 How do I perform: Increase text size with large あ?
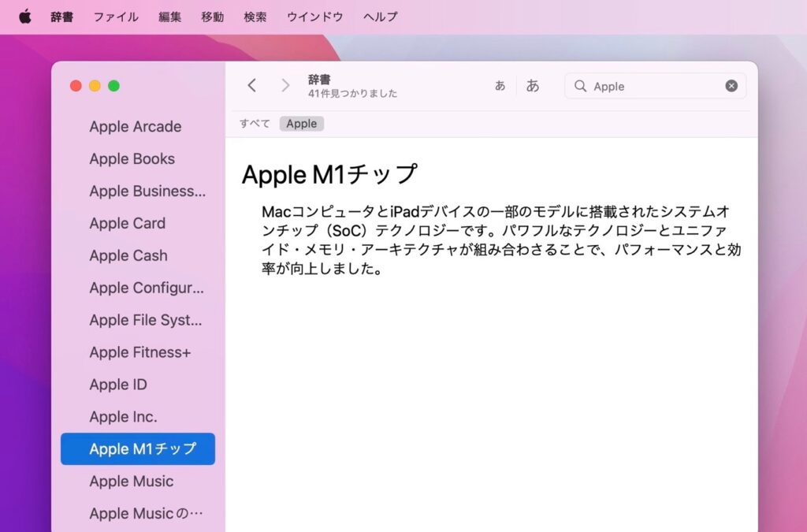[x=533, y=85]
